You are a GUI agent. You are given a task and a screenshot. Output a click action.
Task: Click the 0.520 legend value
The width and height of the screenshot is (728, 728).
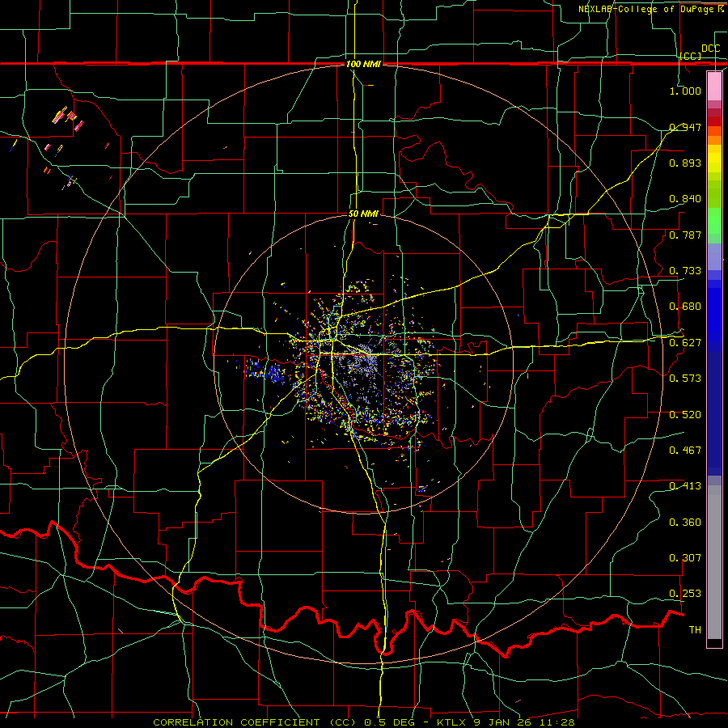[x=685, y=415]
